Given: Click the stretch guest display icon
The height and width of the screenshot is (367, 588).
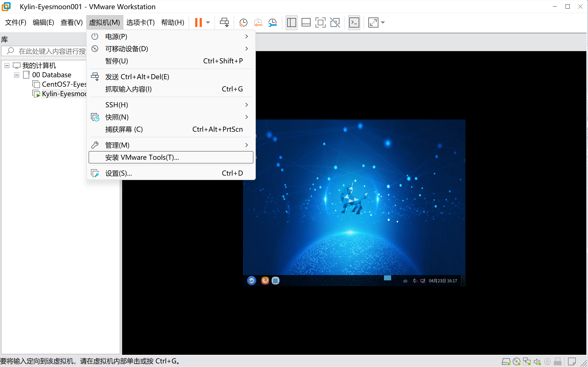Looking at the screenshot, I should 373,23.
